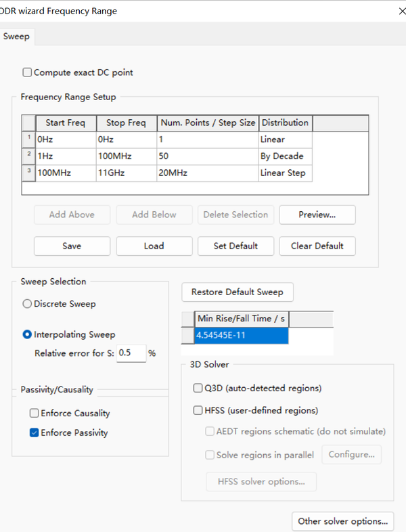Click the Set Default button
406x532 pixels.
[x=235, y=246]
